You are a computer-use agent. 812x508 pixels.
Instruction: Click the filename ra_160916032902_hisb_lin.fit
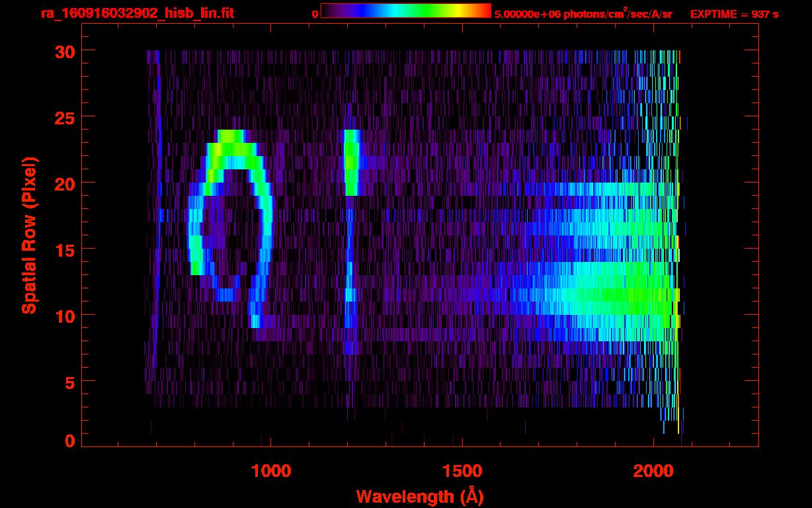[x=137, y=13]
